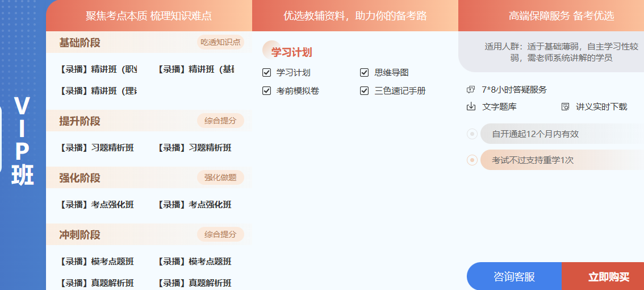Click the 强化阶段 heading
The width and height of the screenshot is (644, 290).
[80, 178]
